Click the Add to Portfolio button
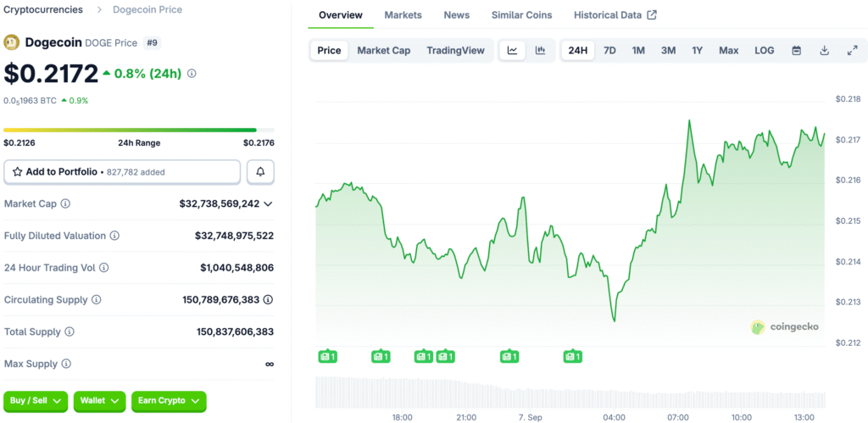868x423 pixels. point(122,172)
